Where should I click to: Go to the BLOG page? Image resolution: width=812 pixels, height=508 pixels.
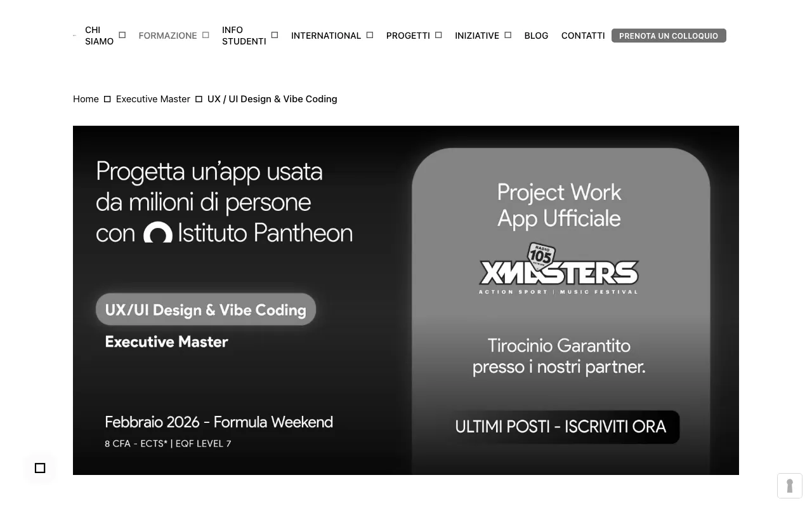click(x=536, y=36)
